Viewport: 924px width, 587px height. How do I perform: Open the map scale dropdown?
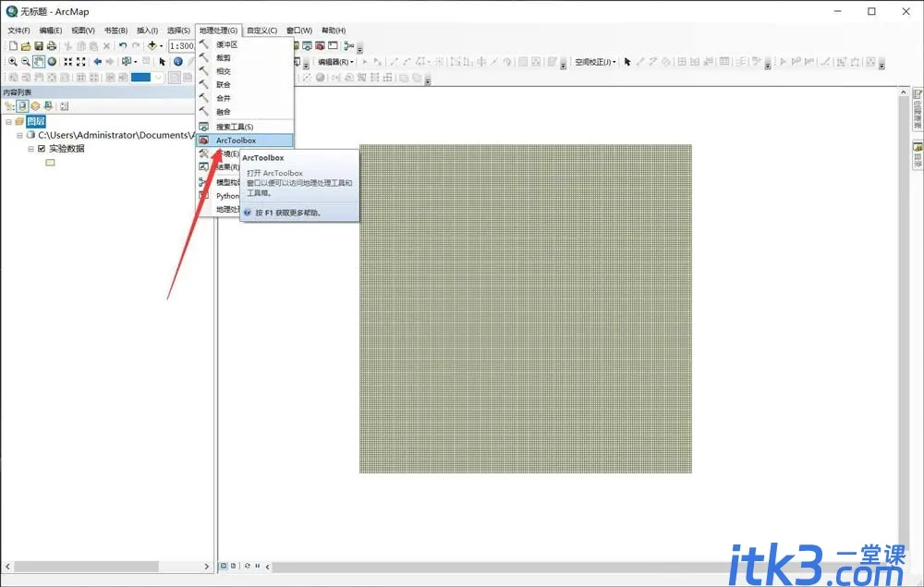pyautogui.click(x=182, y=46)
